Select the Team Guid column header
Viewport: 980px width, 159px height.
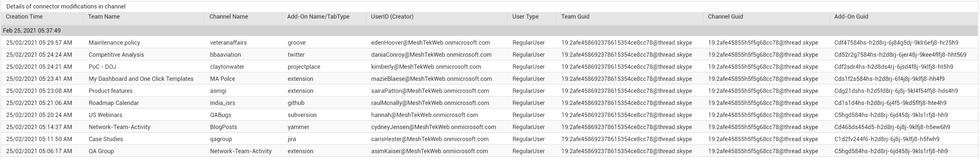tap(575, 17)
